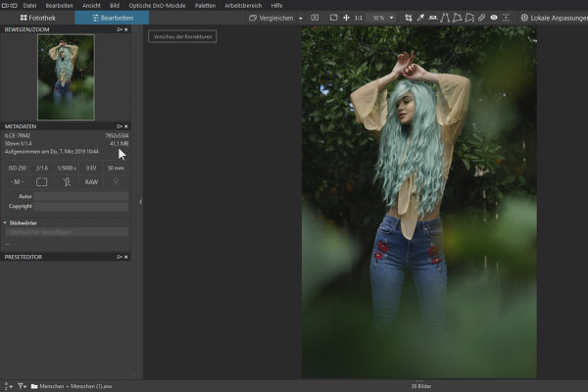Click the 35 Bilder image count
The width and height of the screenshot is (588, 392).
(x=421, y=386)
